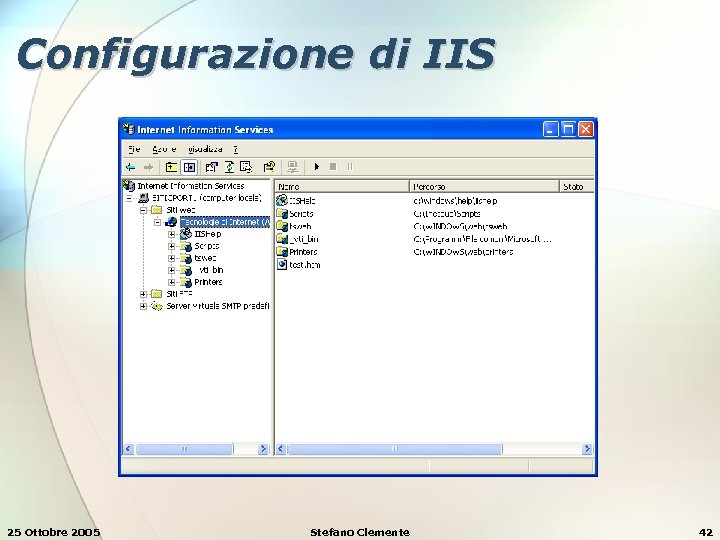Click the Forward arrow toolbar icon

(x=148, y=167)
